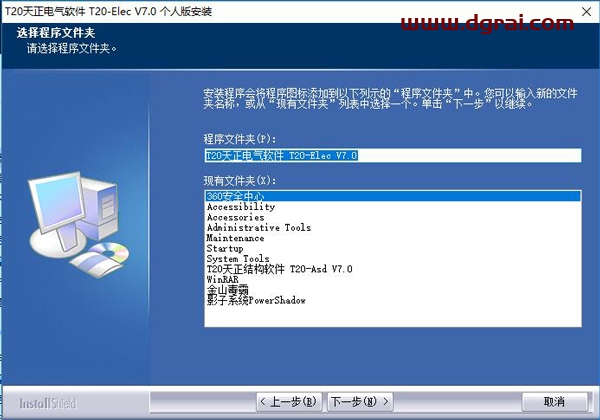This screenshot has width=600, height=420.
Task: Select 360安全中心 in existing folders list
Action: pos(232,197)
